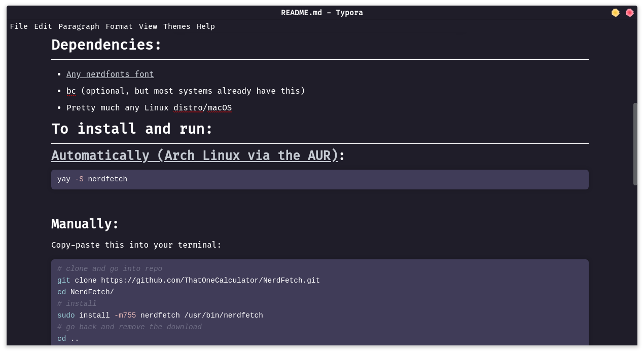Open the 'Automatically (Arch Linux via the AUR)' link
The height and width of the screenshot is (353, 644).
195,155
